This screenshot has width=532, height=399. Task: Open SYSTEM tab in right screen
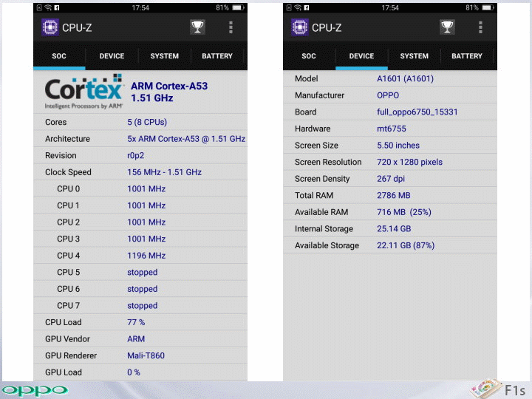pyautogui.click(x=415, y=56)
